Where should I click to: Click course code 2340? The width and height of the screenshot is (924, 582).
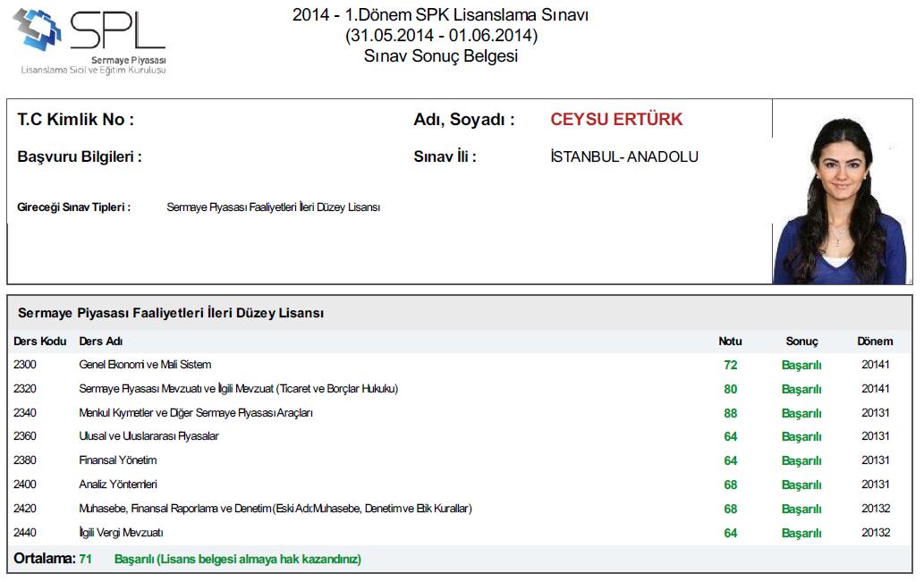point(25,413)
